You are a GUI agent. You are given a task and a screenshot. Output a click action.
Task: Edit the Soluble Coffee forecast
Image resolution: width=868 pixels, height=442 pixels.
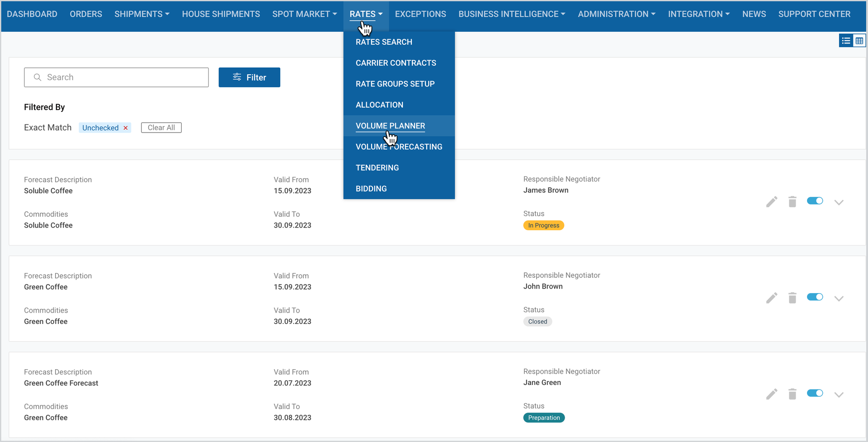[772, 202]
